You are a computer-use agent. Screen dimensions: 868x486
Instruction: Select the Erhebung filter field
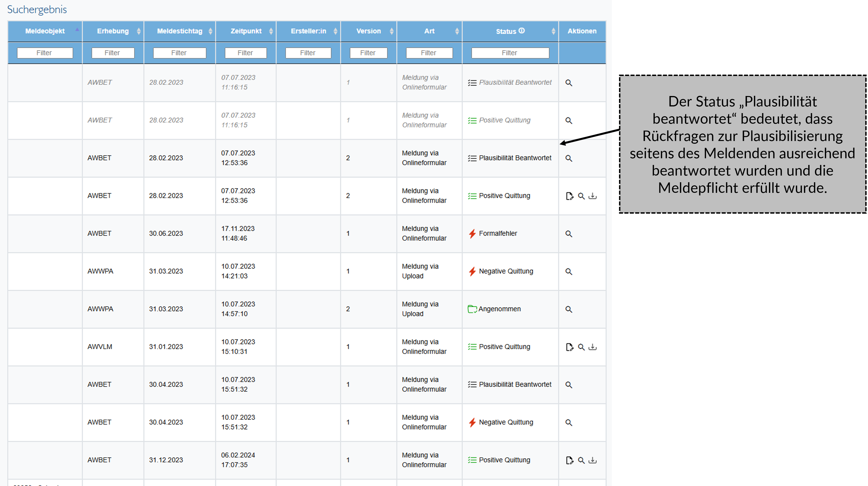pos(113,53)
